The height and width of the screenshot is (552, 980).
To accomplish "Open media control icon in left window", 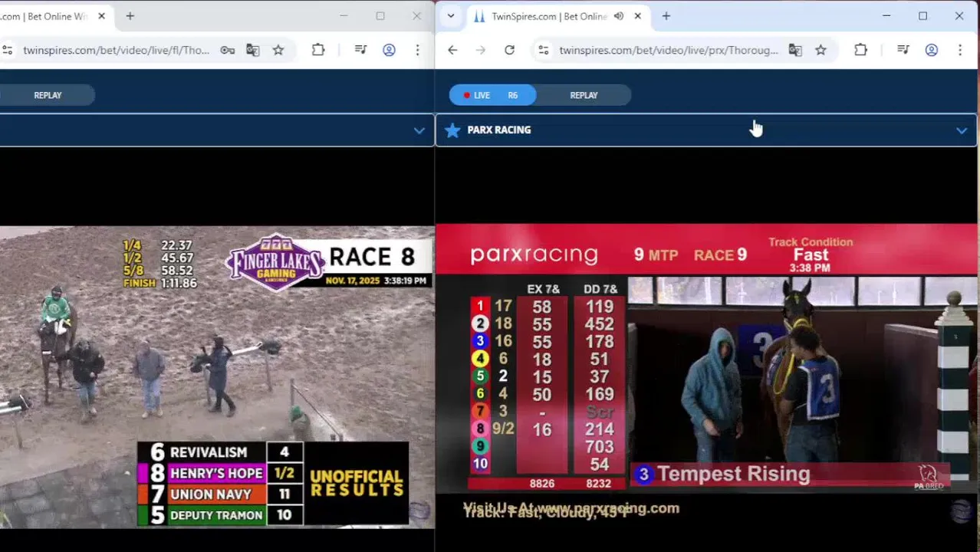I will [360, 50].
